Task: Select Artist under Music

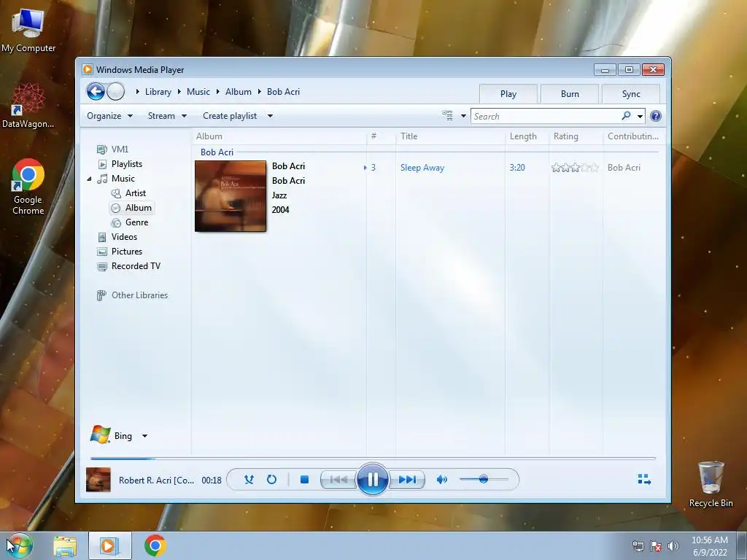Action: click(x=135, y=192)
